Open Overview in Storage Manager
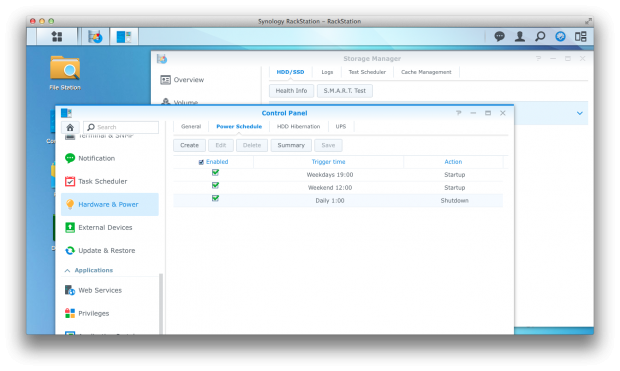 click(182, 80)
